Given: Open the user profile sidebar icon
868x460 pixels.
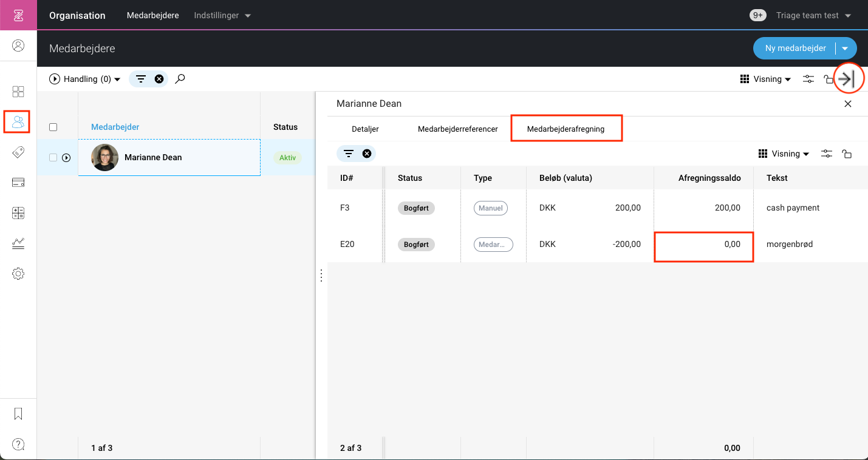Looking at the screenshot, I should (18, 46).
